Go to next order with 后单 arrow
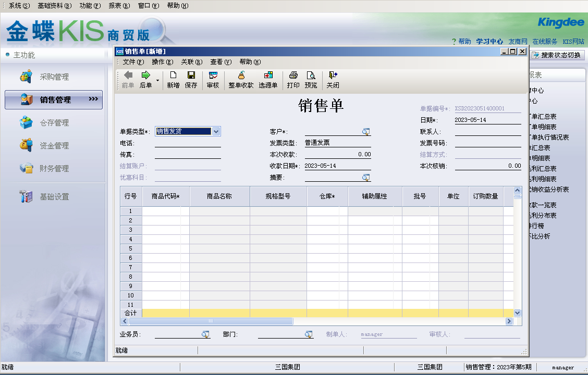The height and width of the screenshot is (375, 588). [x=145, y=80]
